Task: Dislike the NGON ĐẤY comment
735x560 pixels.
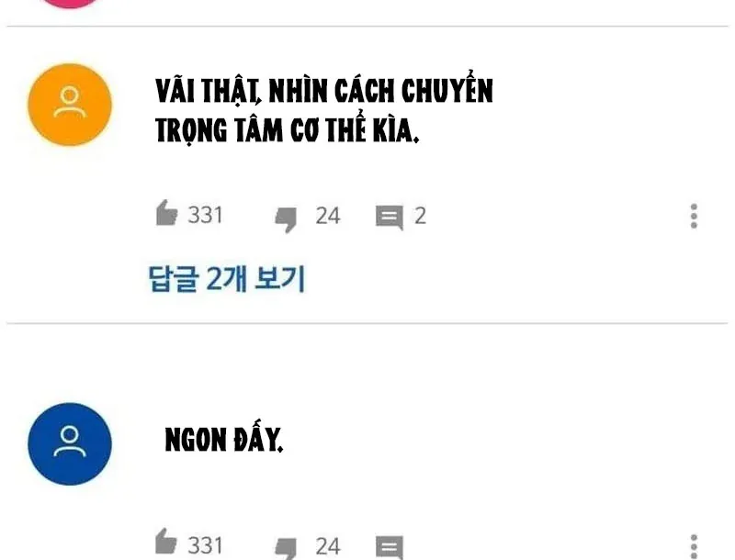Action: (286, 548)
